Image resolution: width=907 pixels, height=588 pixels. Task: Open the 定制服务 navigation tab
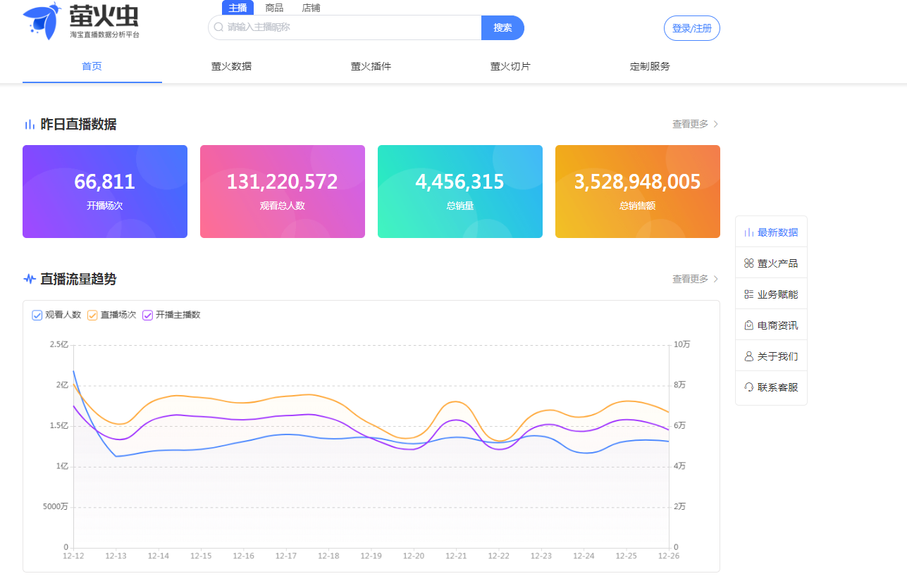coord(650,66)
